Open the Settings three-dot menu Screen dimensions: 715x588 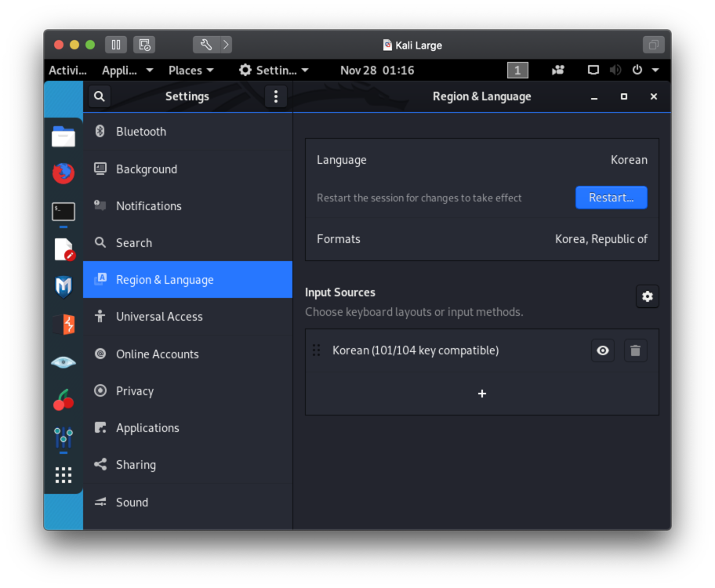pos(276,96)
